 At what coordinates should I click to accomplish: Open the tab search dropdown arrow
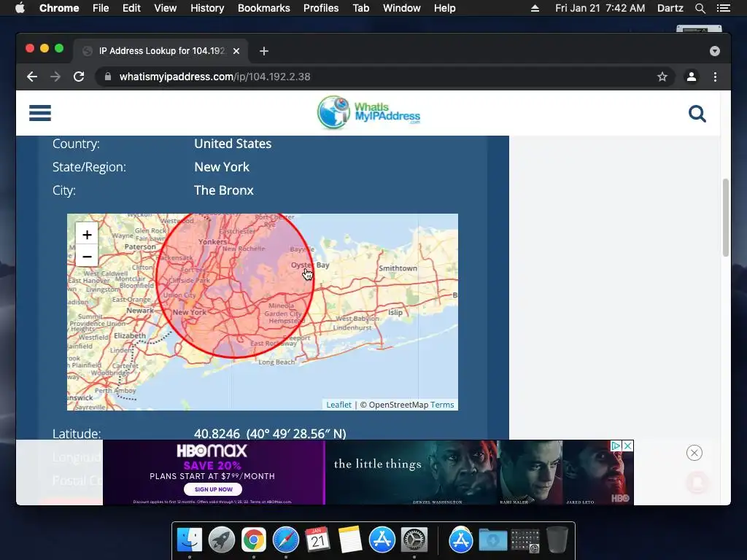coord(715,51)
